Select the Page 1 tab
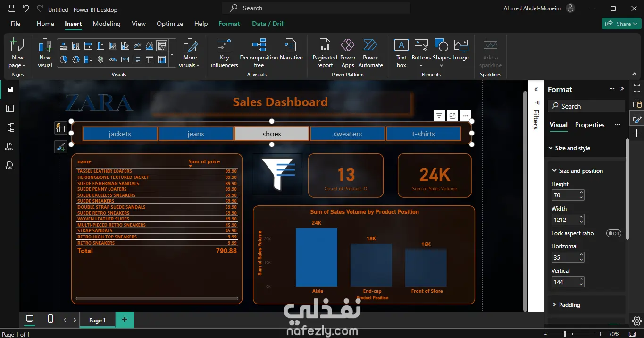 [x=98, y=320]
